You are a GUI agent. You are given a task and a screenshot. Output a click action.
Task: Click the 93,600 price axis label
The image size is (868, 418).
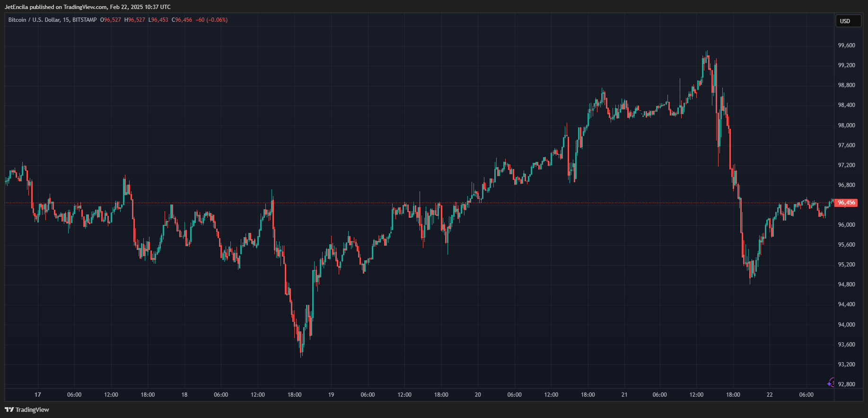846,345
